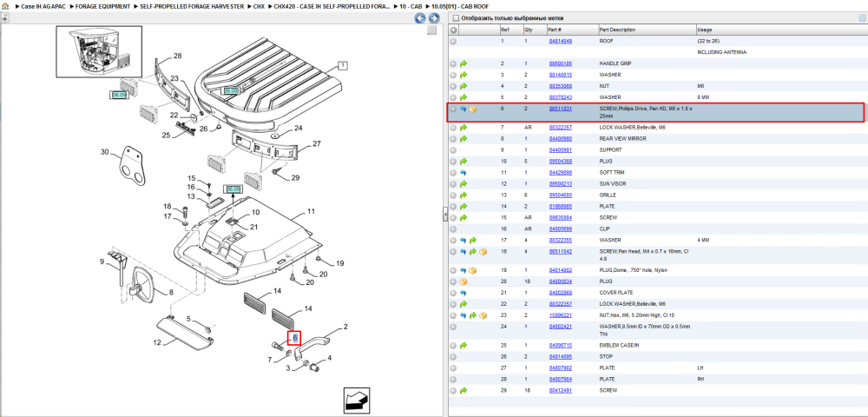
Task: Open part number 80412491 link
Action: 560,390
